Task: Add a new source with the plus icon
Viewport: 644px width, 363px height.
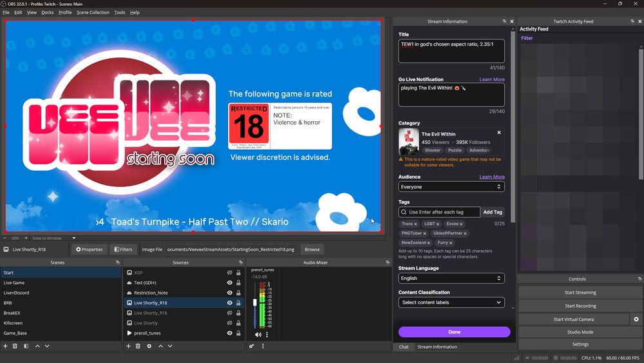Action: pyautogui.click(x=128, y=346)
